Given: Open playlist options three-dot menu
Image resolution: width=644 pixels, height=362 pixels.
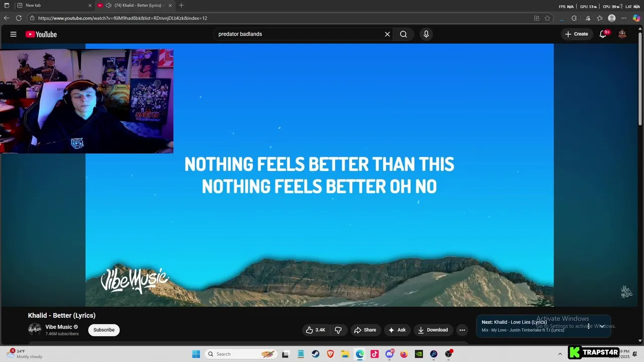Looking at the screenshot, I should 589,326.
